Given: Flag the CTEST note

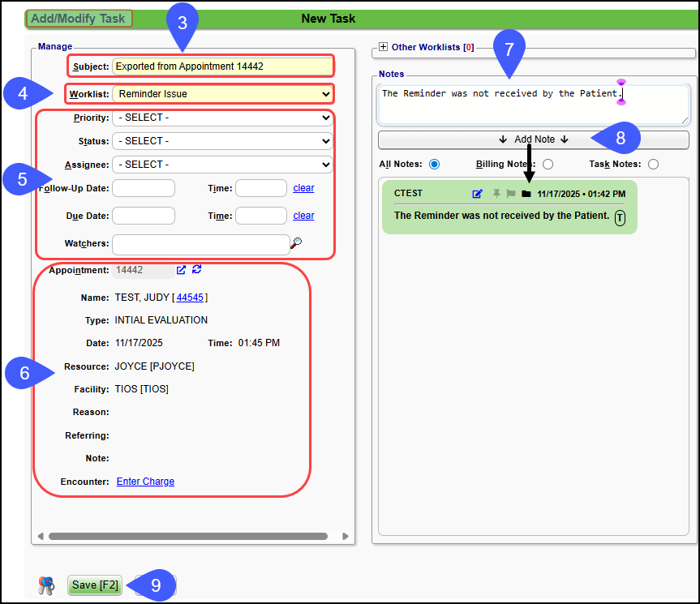Looking at the screenshot, I should (x=511, y=194).
